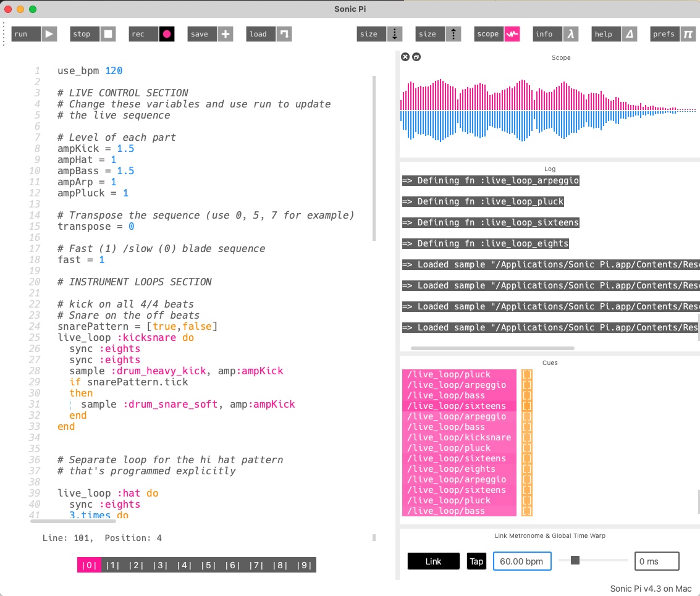Click the Log panel horizontal scrollbar
The width and height of the screenshot is (700, 596).
pos(492,348)
